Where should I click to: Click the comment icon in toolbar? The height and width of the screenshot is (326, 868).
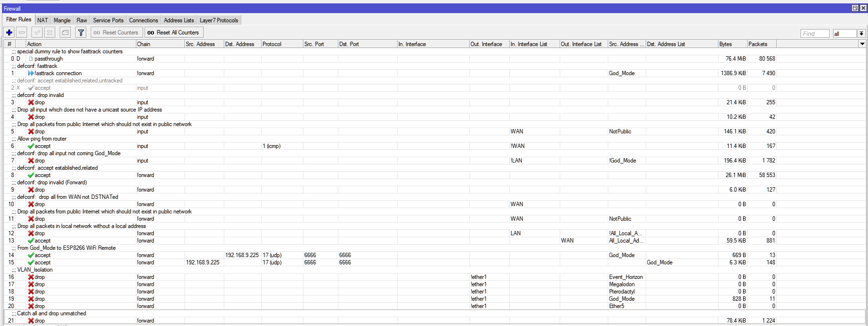(x=65, y=33)
